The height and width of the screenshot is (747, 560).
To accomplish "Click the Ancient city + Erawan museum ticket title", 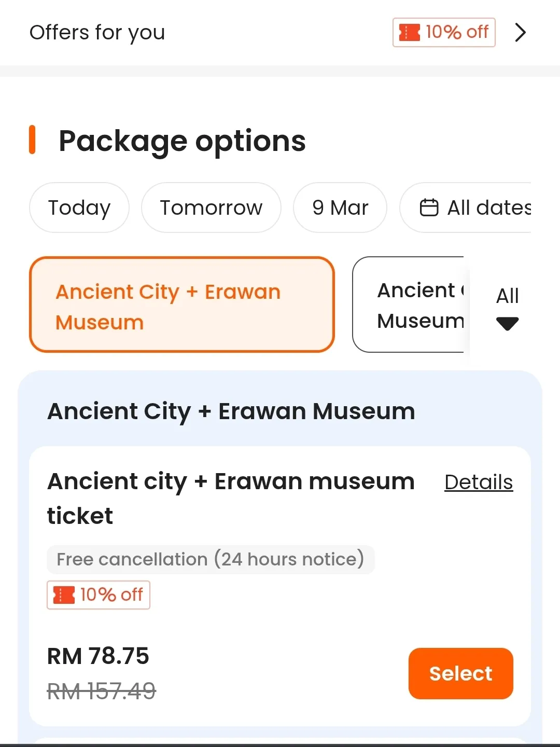I will (231, 499).
